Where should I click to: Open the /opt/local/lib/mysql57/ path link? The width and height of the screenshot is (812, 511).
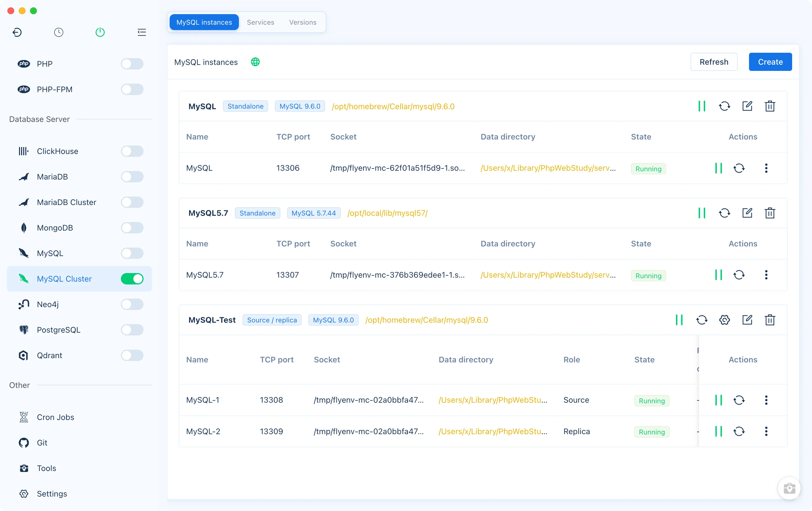[x=388, y=213]
